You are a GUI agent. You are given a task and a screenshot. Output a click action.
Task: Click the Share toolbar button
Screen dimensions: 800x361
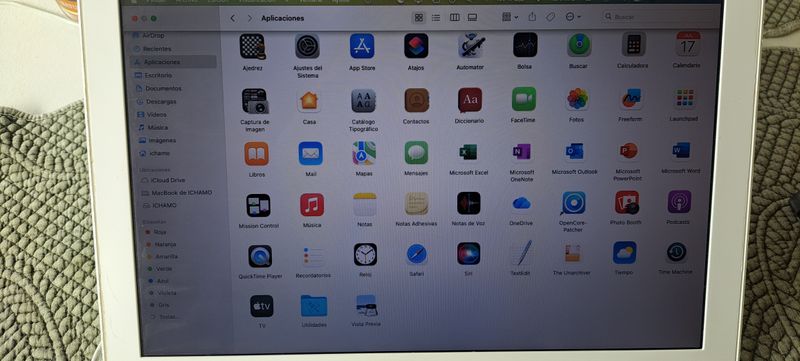(532, 17)
